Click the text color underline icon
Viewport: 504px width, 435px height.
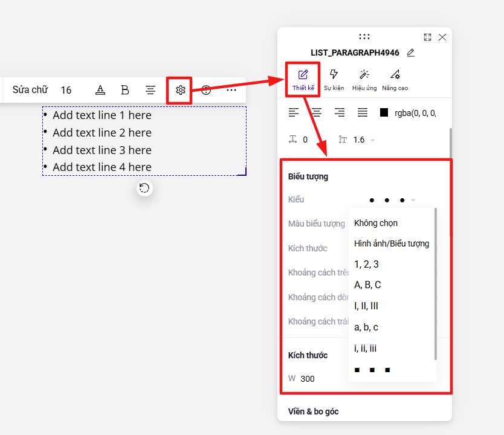[100, 90]
